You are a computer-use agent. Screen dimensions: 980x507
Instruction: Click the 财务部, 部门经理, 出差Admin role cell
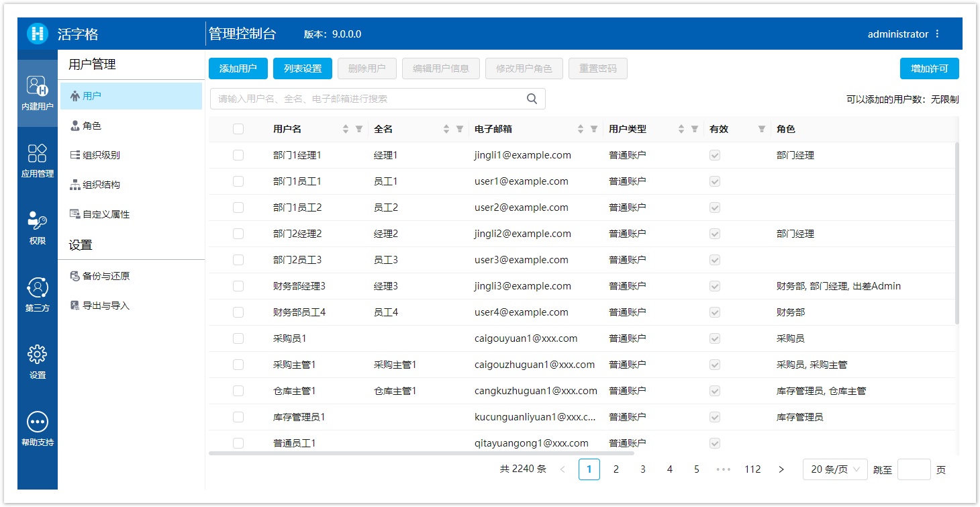pyautogui.click(x=839, y=286)
